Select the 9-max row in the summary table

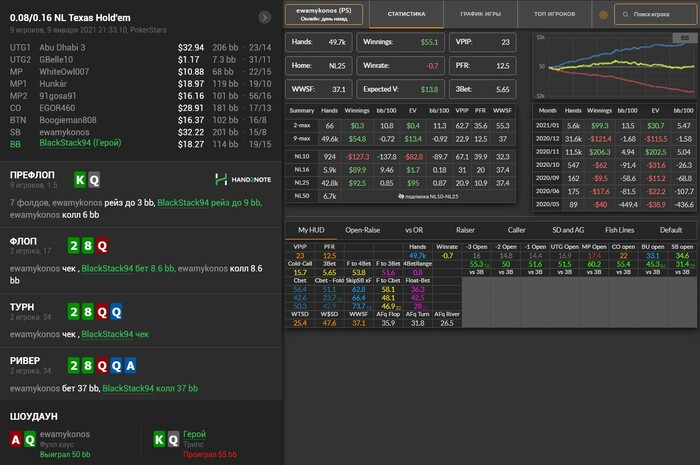[400, 139]
